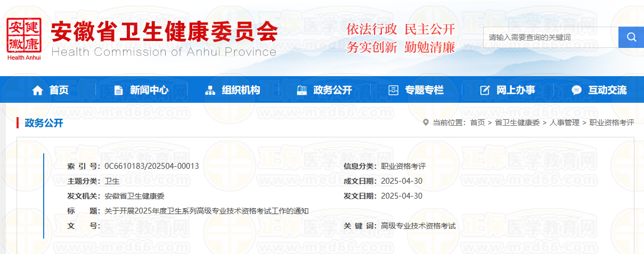Viewport: 644px width, 254px height.
Task: Click the org-chart icon beside 组织机构
Action: point(210,91)
